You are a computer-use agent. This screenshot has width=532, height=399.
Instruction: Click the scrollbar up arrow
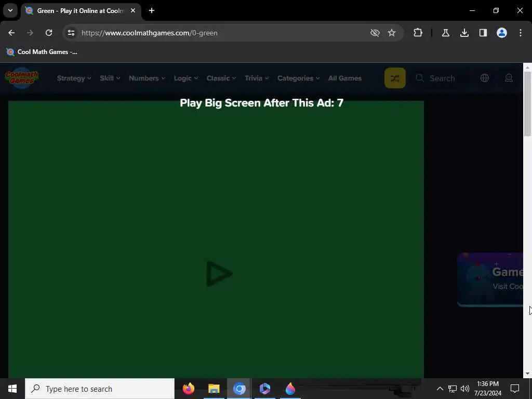[527, 67]
